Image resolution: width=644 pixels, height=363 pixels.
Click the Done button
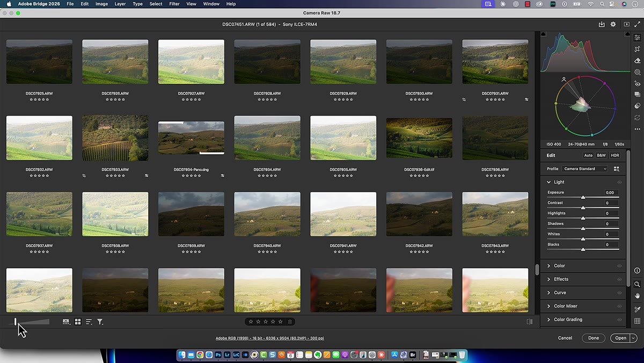click(594, 338)
